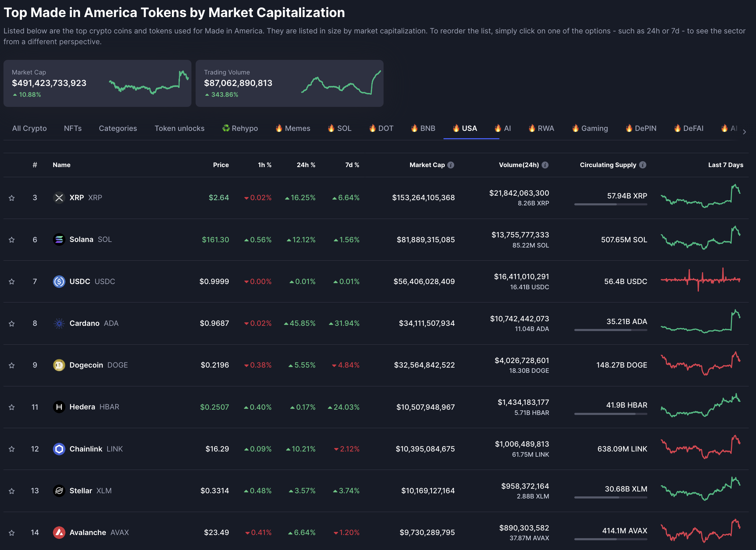Open the USDC last 7 days sparkline
The image size is (756, 550).
coord(701,280)
